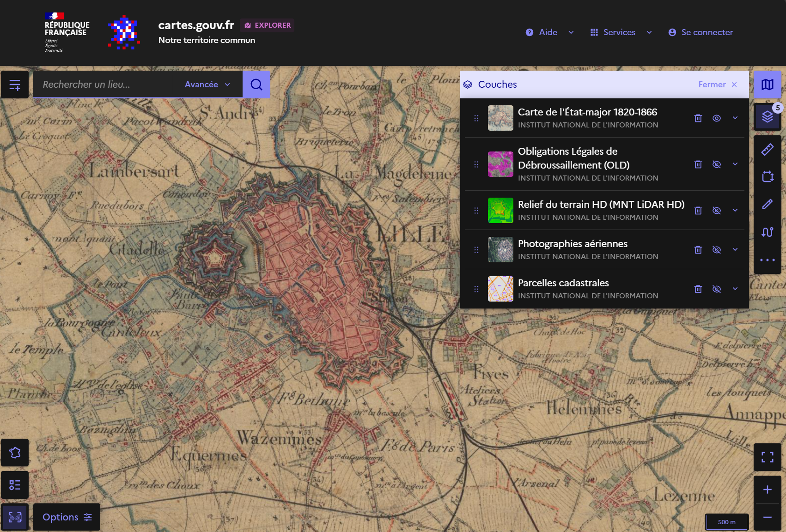The image size is (786, 532).
Task: Click the Parcelles cadastrales layer thumbnail
Action: [x=500, y=289]
